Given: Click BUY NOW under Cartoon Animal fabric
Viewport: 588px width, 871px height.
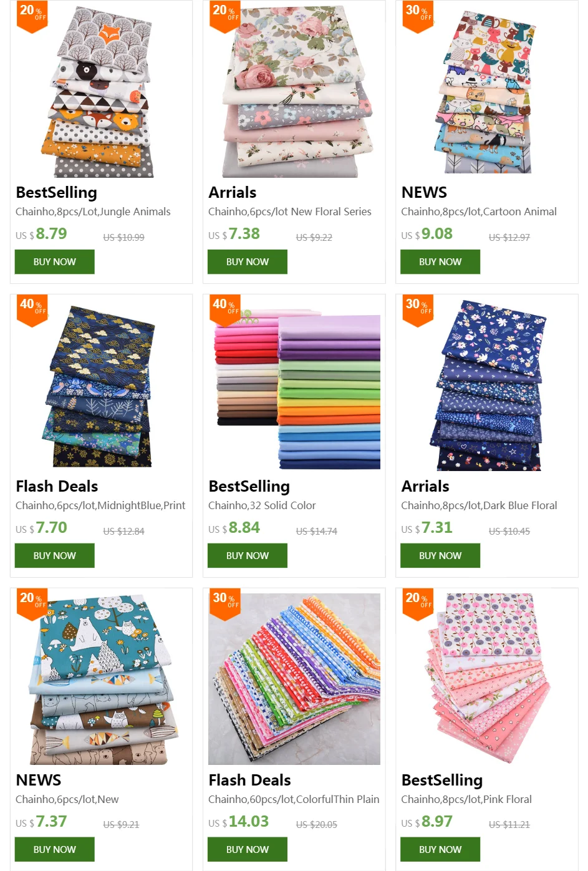Looking at the screenshot, I should pos(440,262).
